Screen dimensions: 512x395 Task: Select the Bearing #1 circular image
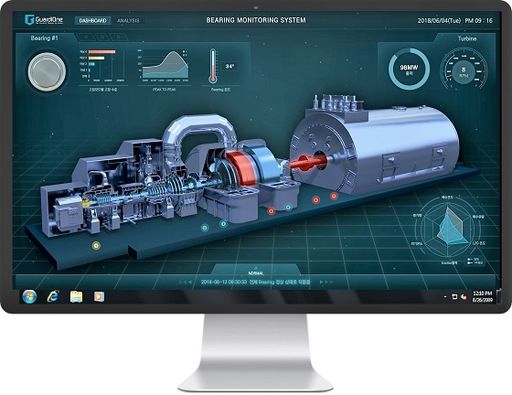(x=46, y=71)
